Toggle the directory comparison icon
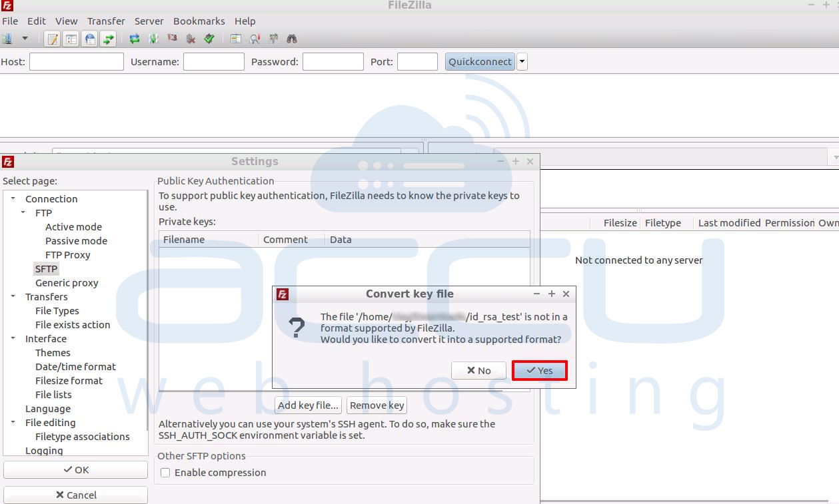Viewport: 839px width, 504px height. point(255,39)
